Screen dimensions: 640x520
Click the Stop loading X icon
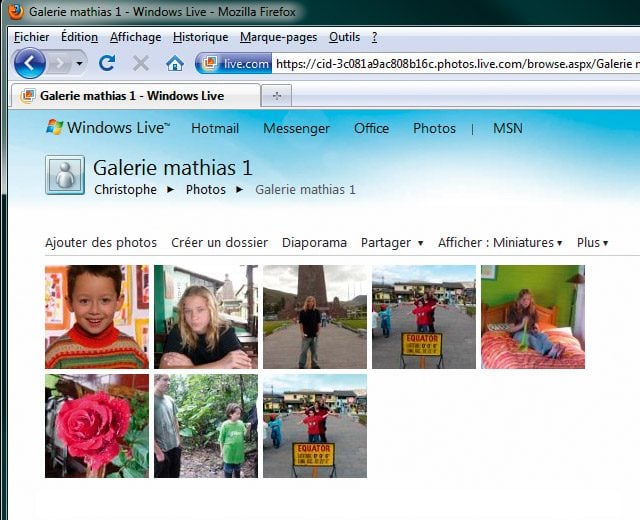click(x=141, y=63)
